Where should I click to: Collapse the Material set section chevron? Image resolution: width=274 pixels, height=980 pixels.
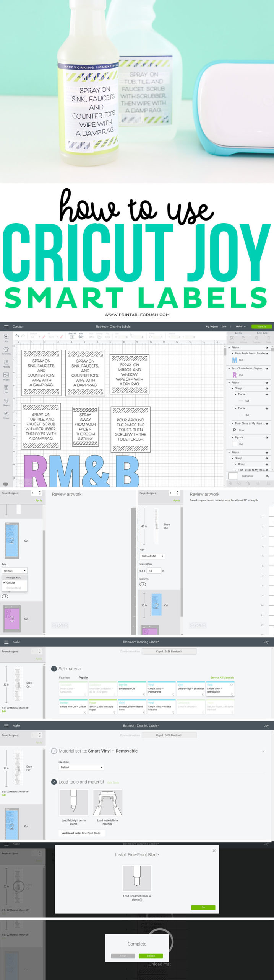tap(263, 751)
